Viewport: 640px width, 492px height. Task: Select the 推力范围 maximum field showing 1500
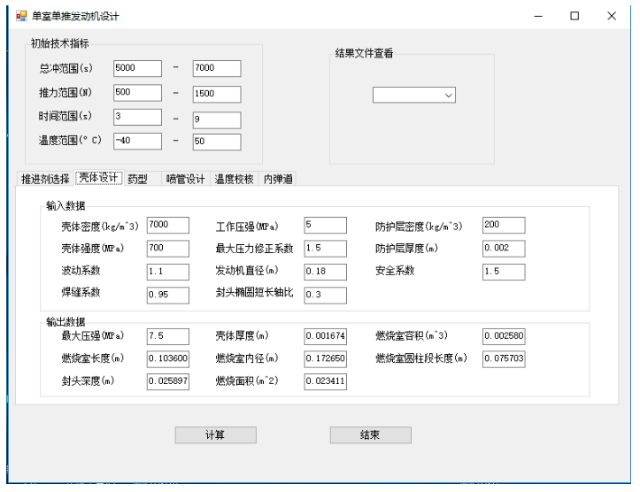216,93
